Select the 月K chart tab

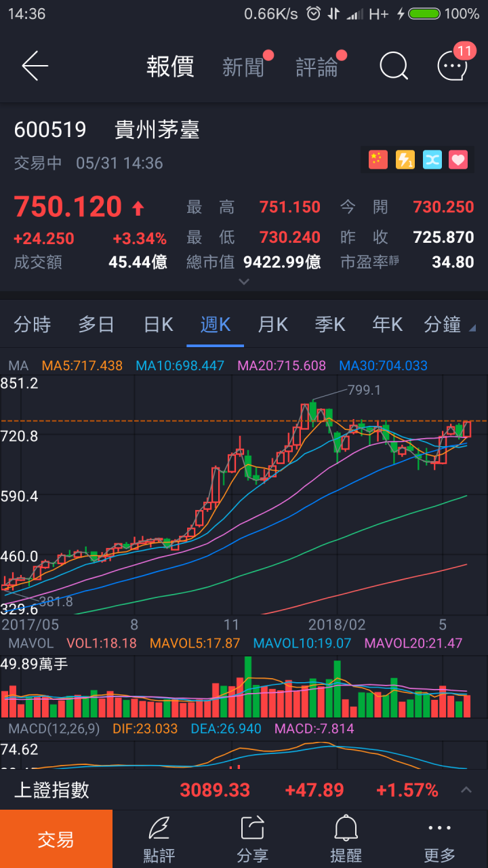point(272,325)
